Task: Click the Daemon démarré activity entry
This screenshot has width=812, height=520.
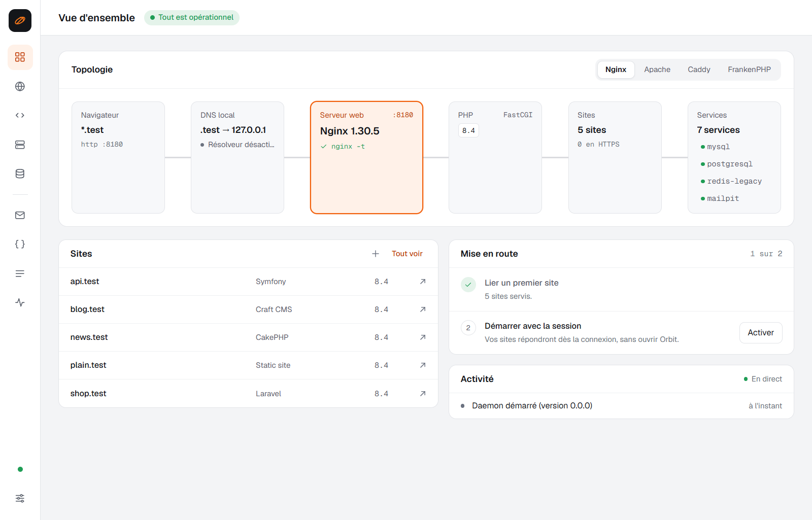Action: pyautogui.click(x=621, y=406)
